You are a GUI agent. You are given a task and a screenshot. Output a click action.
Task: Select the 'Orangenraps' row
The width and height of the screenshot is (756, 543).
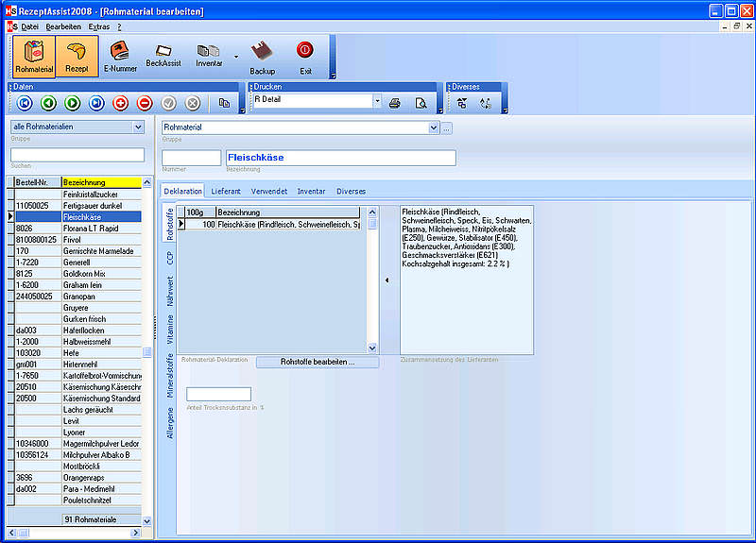(x=75, y=478)
